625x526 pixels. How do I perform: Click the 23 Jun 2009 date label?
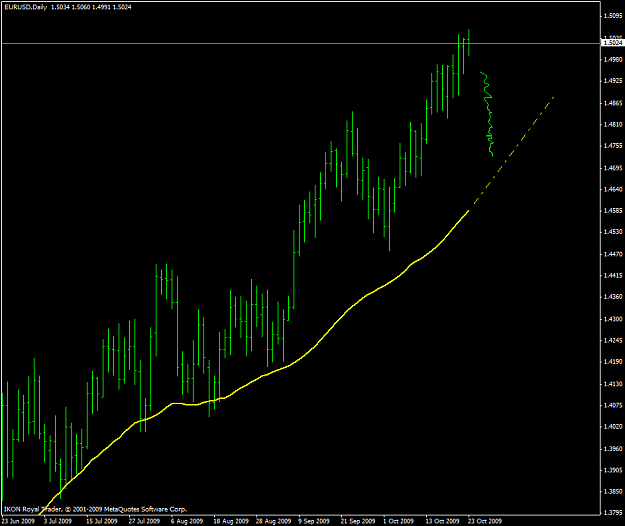pos(18,521)
